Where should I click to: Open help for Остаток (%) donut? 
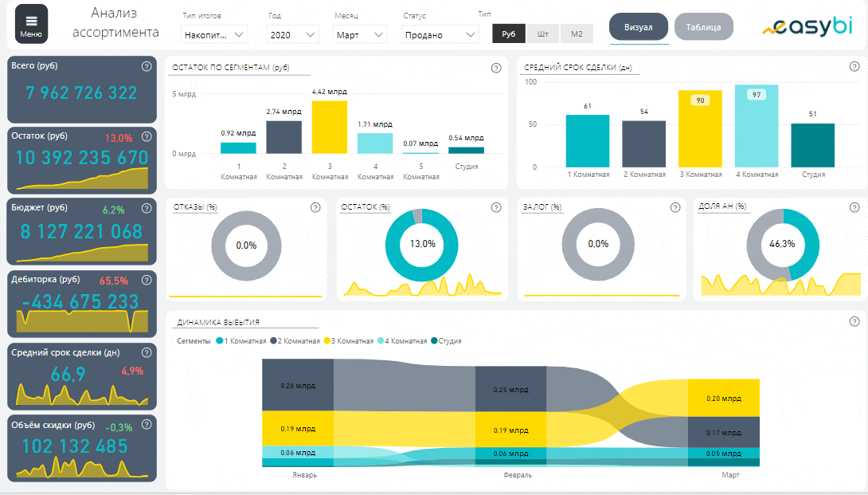[496, 207]
